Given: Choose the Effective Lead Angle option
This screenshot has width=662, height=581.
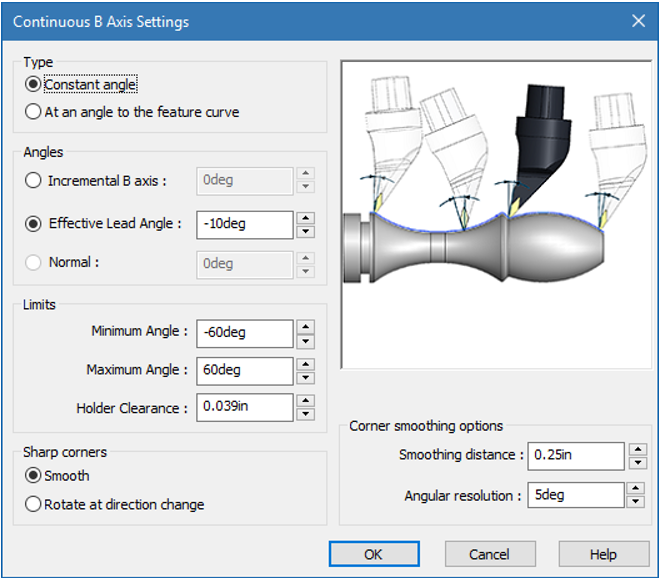Looking at the screenshot, I should (33, 223).
